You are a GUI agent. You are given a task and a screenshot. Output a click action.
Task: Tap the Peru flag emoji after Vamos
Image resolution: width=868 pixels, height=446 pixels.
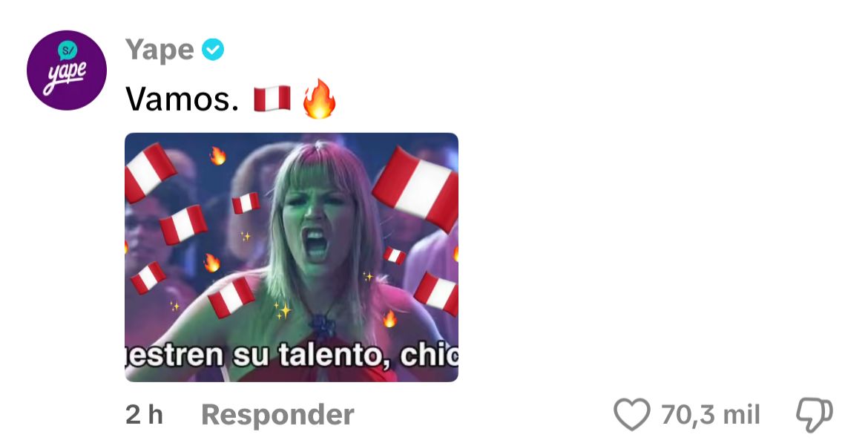click(x=272, y=99)
